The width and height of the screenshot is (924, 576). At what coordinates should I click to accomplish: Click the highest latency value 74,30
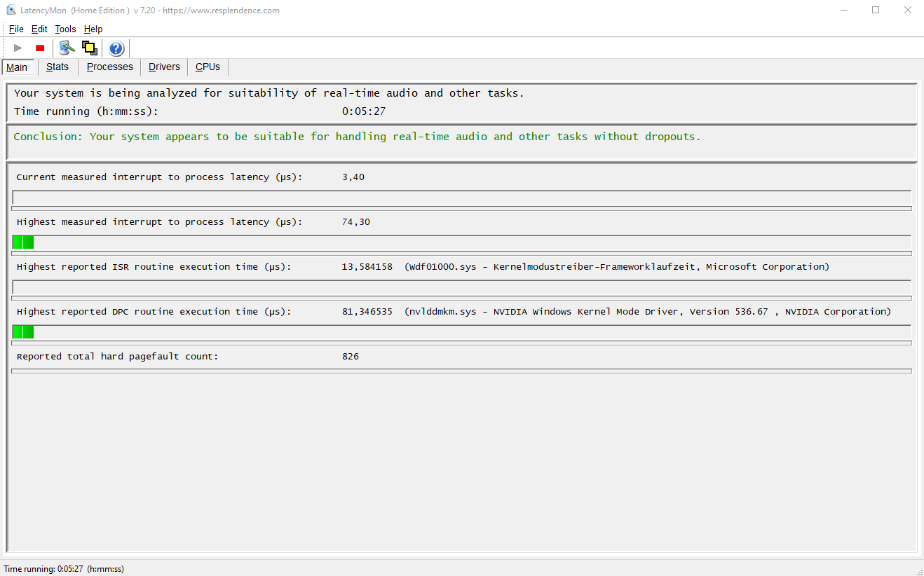pyautogui.click(x=356, y=222)
